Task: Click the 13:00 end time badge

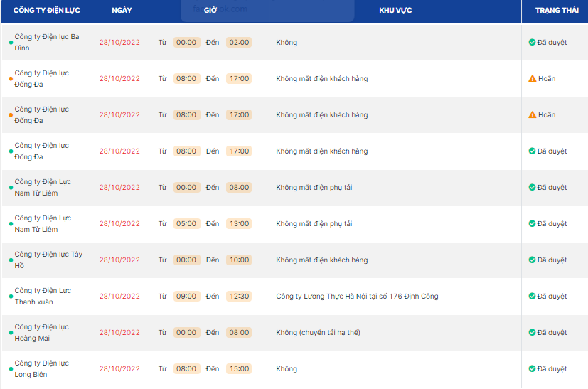Action: pos(239,223)
